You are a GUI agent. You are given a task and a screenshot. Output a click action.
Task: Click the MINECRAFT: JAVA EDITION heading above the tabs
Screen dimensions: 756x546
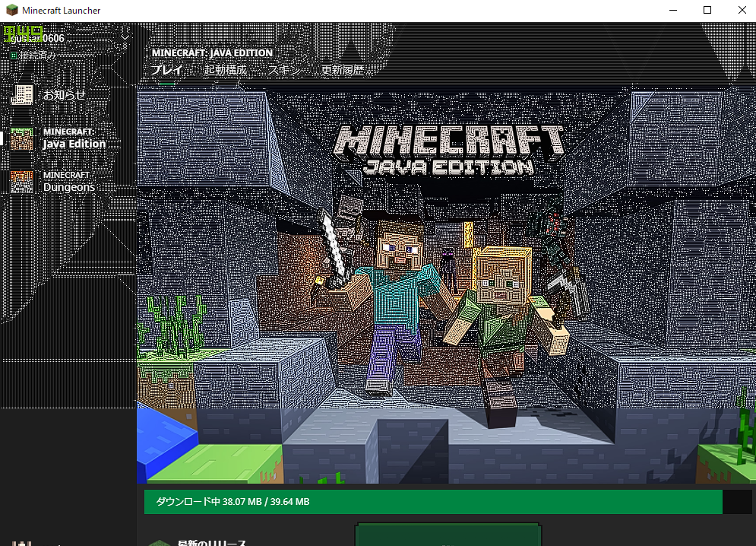[x=212, y=52]
